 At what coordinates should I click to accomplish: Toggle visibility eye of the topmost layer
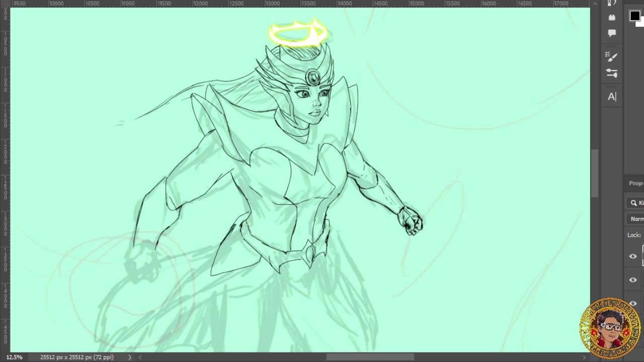[x=633, y=256]
